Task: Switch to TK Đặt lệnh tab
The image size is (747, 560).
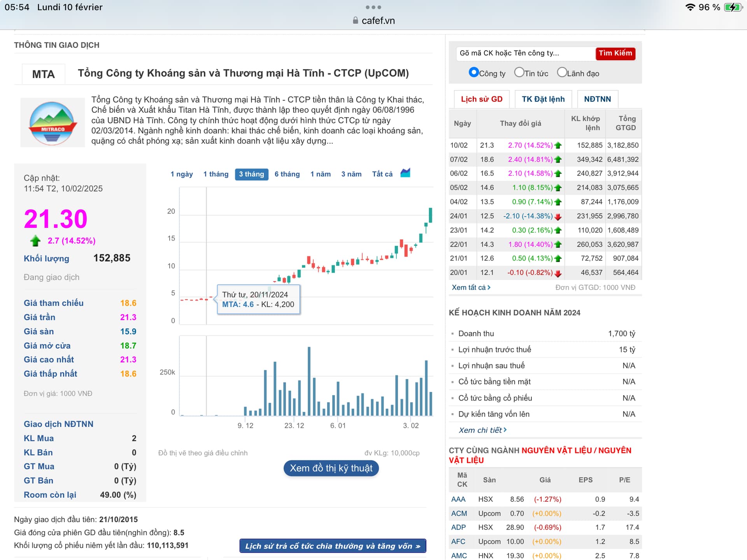Action: 543,99
